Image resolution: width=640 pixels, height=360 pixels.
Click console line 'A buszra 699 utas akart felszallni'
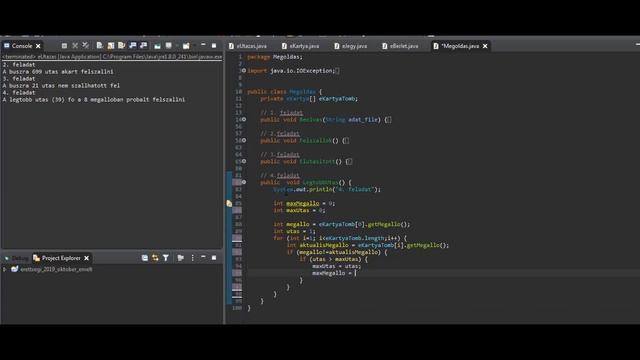click(58, 71)
